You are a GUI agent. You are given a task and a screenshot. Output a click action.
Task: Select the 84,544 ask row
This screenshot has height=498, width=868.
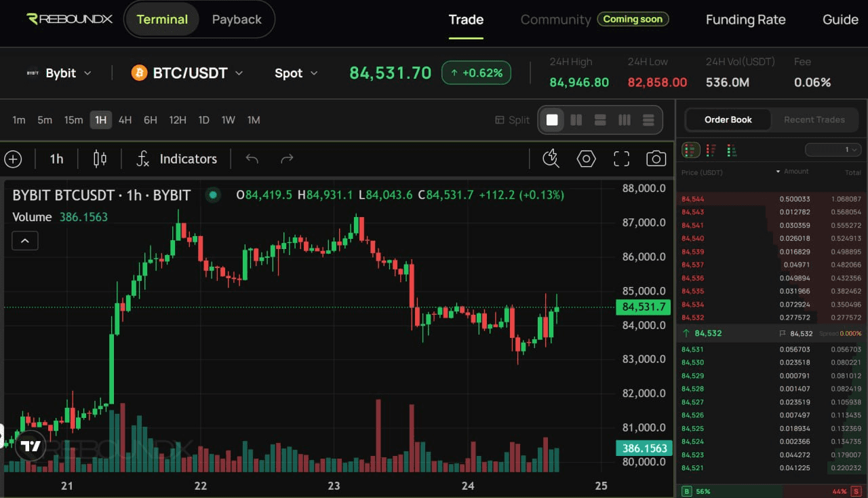[x=772, y=199]
